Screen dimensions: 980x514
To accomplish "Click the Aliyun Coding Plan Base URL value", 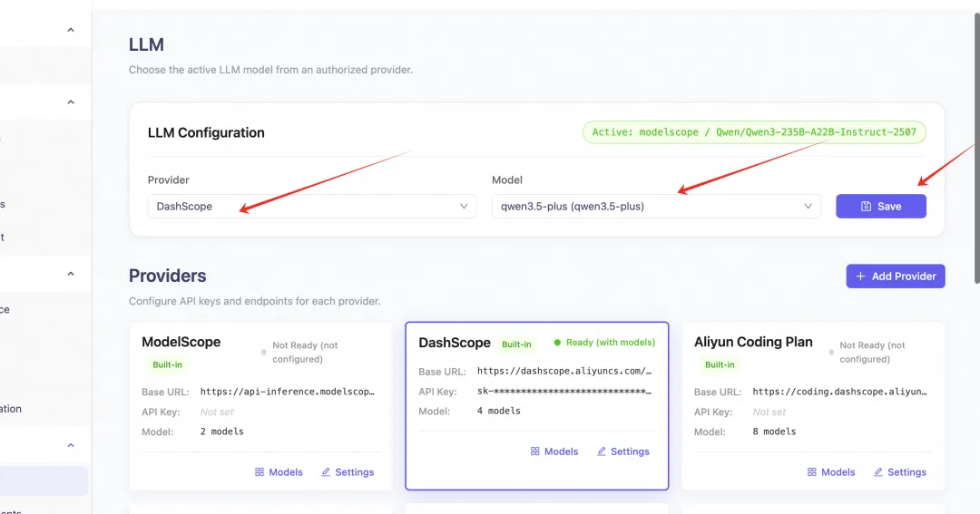I will (840, 392).
